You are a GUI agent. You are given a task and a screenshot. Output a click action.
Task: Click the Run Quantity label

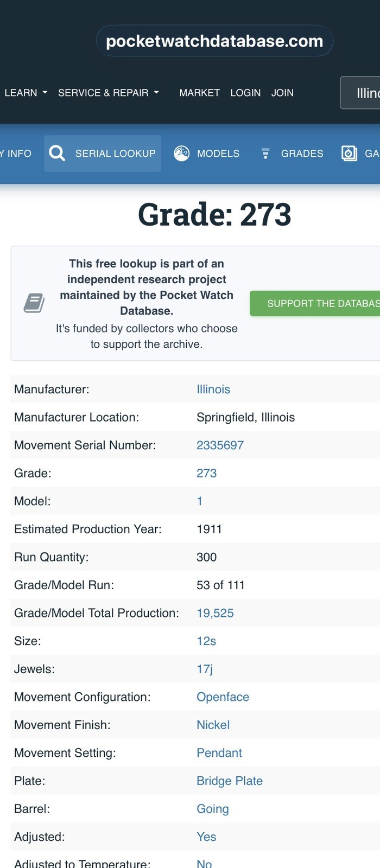click(51, 557)
